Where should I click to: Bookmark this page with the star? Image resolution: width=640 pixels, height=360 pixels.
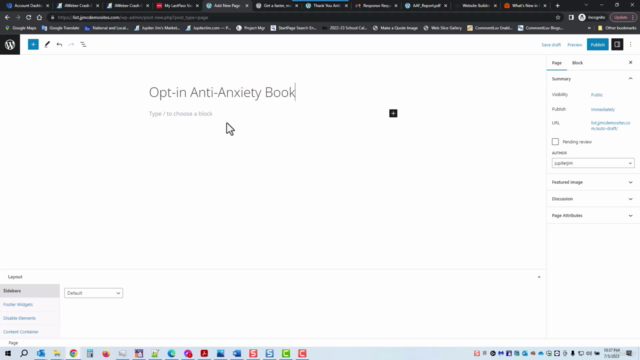point(558,18)
